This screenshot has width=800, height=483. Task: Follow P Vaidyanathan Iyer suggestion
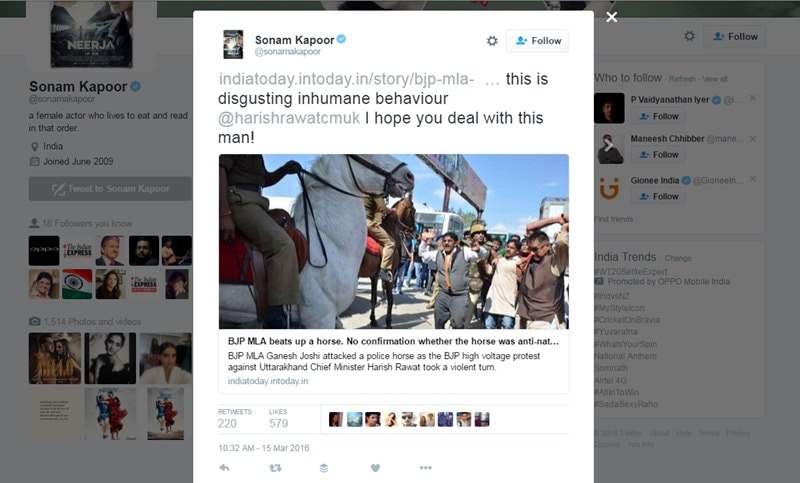(658, 116)
